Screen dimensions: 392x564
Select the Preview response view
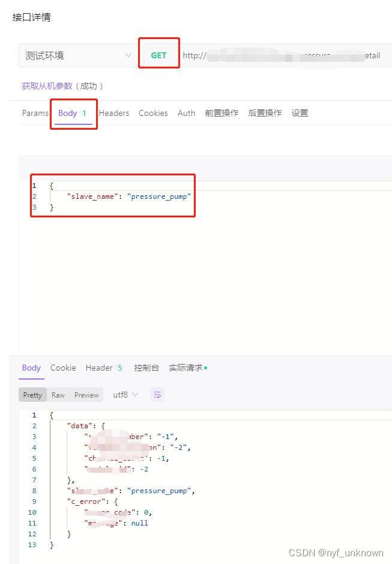point(86,395)
